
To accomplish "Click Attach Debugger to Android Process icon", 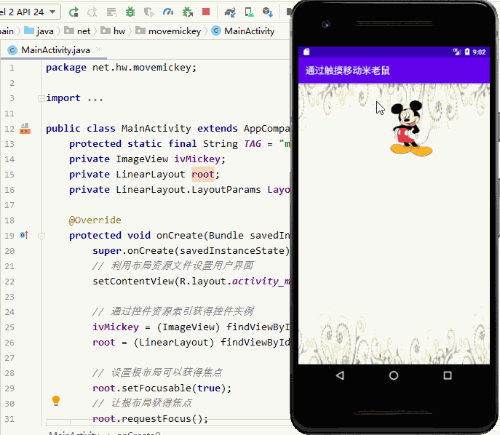I will click(188, 12).
